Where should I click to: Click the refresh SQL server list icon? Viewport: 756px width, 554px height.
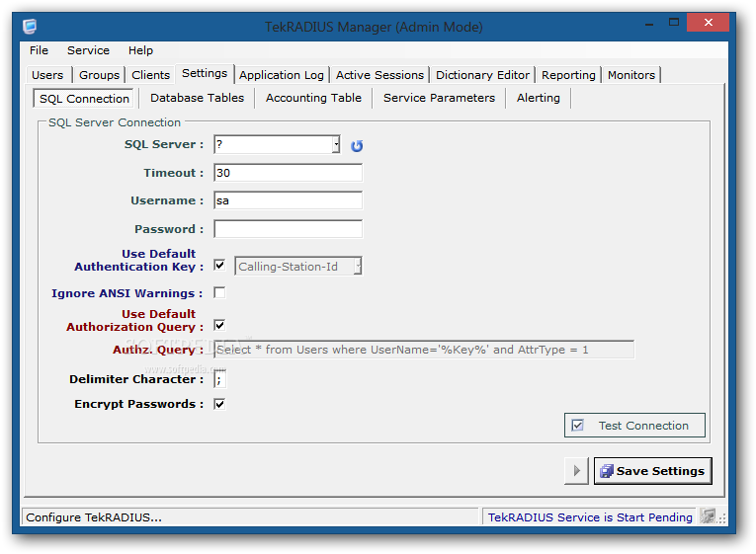[357, 145]
